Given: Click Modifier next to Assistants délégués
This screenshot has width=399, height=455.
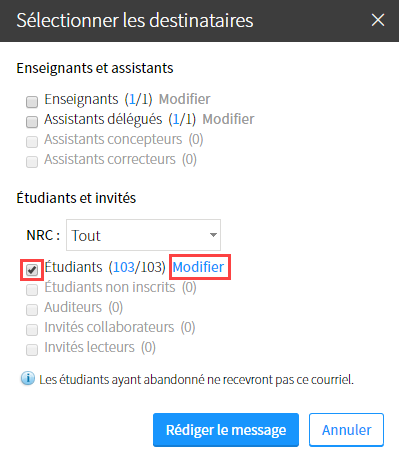Looking at the screenshot, I should [x=228, y=119].
